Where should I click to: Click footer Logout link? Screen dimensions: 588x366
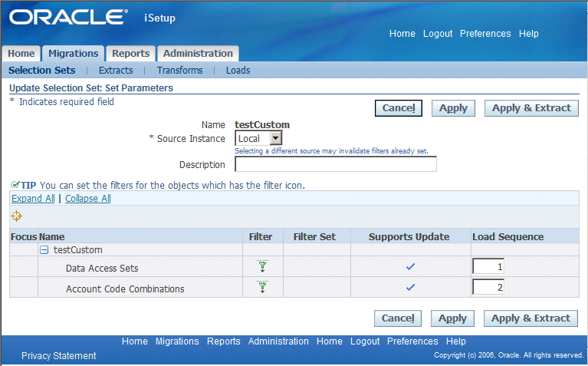(365, 341)
